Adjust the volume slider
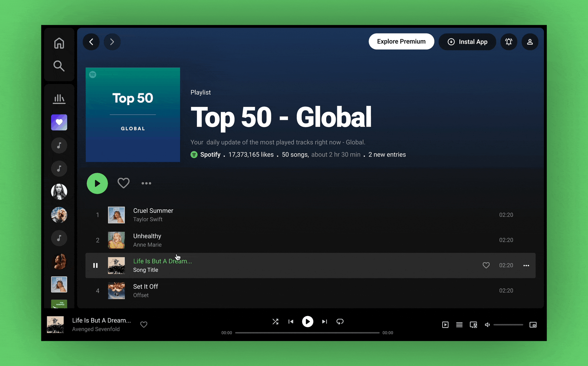This screenshot has width=588, height=366. (x=508, y=325)
